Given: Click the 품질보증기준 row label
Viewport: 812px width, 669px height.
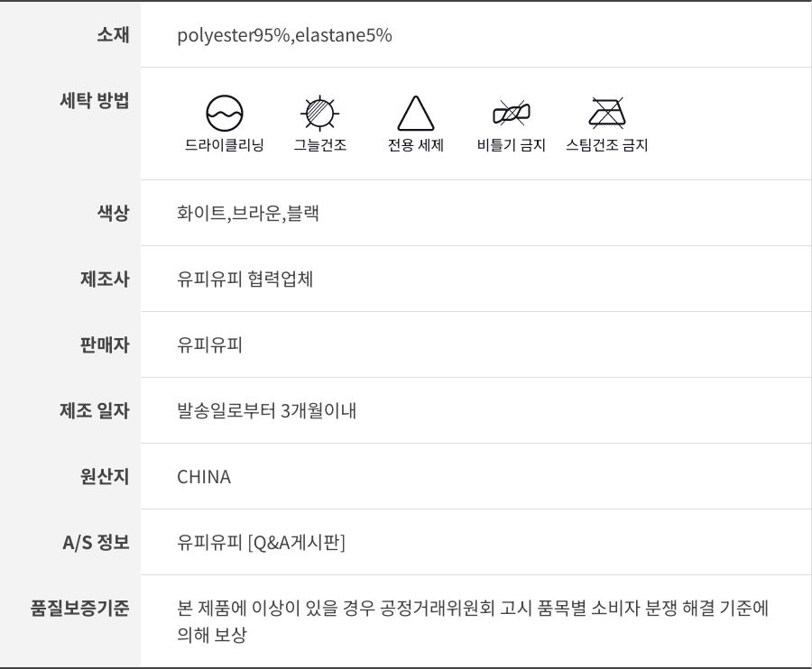Looking at the screenshot, I should [80, 609].
